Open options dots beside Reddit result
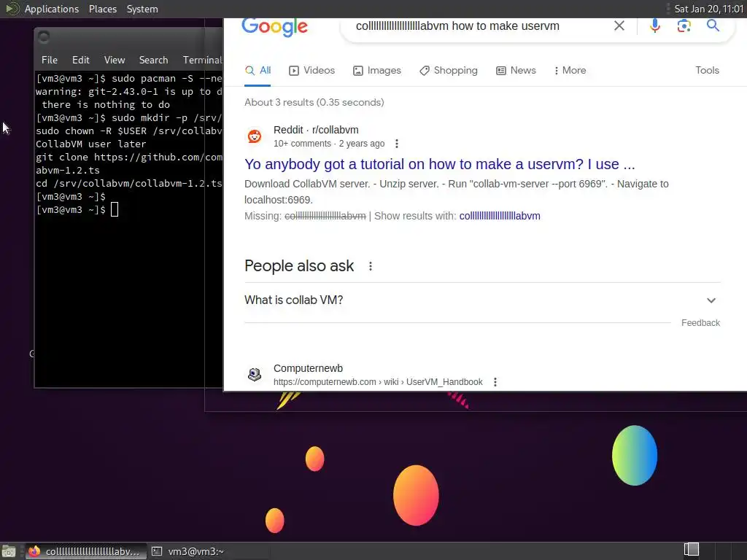The image size is (747, 560). (x=397, y=144)
